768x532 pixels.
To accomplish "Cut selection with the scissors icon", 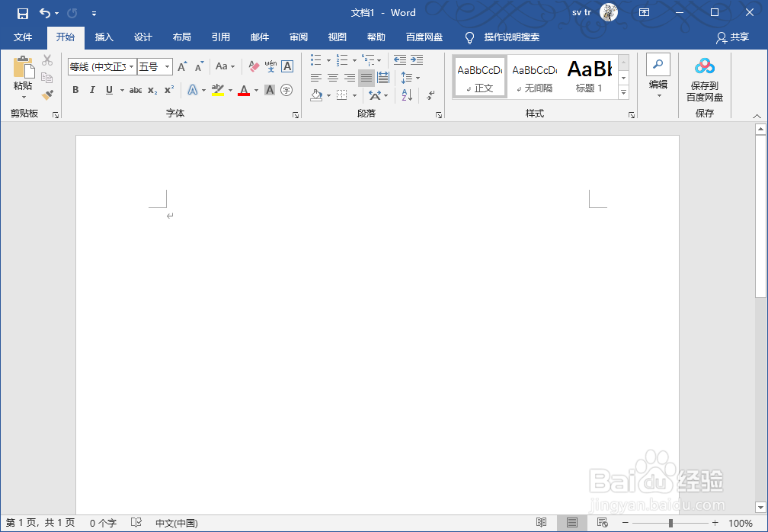I will click(47, 60).
